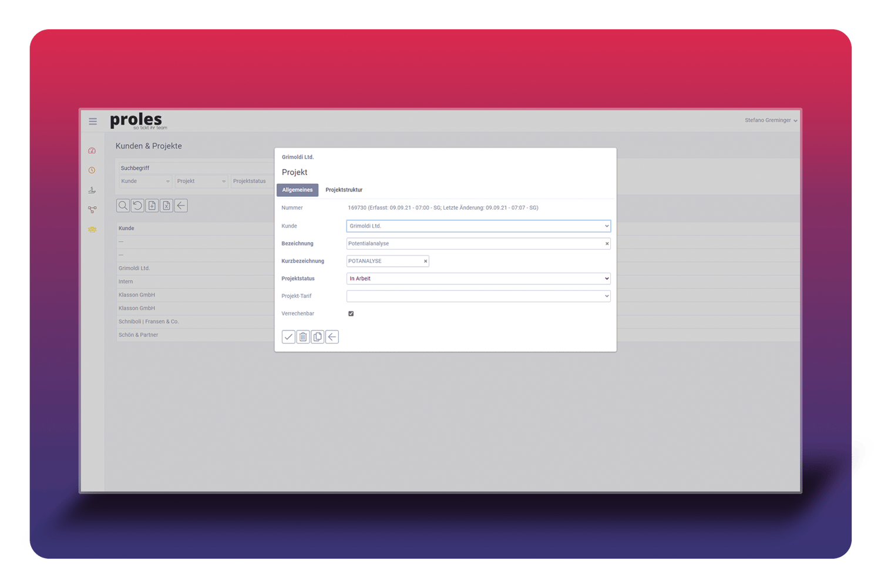Viewport: 881px width, 588px height.
Task: Click the Kurzbezeichnung field with POTANALYSE
Action: click(388, 261)
